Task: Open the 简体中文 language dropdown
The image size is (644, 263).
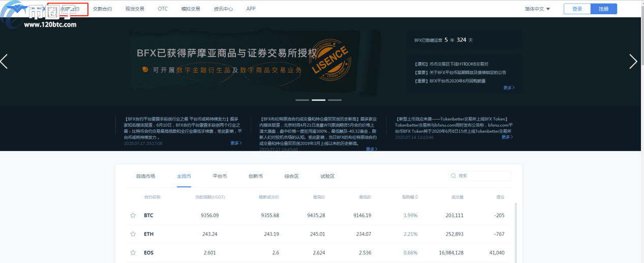Action: [537, 9]
